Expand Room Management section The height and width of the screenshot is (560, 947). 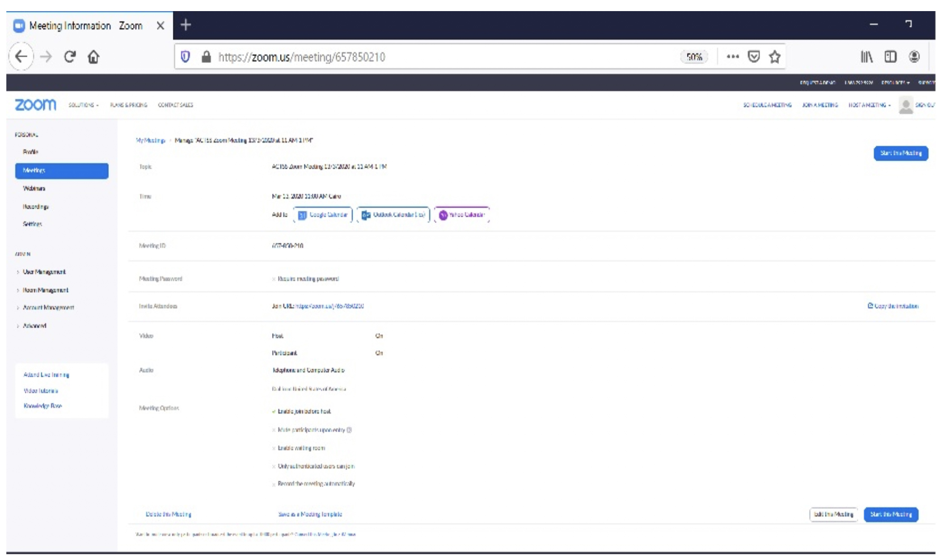(x=45, y=290)
